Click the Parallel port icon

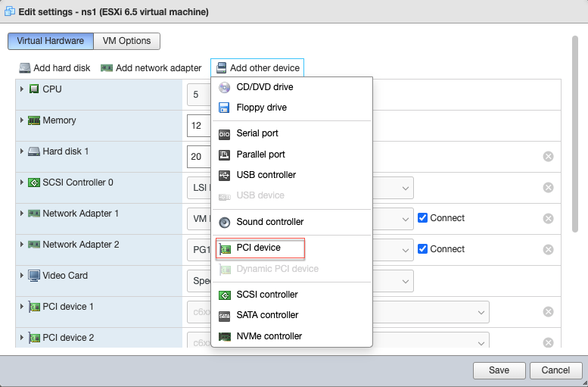point(224,154)
